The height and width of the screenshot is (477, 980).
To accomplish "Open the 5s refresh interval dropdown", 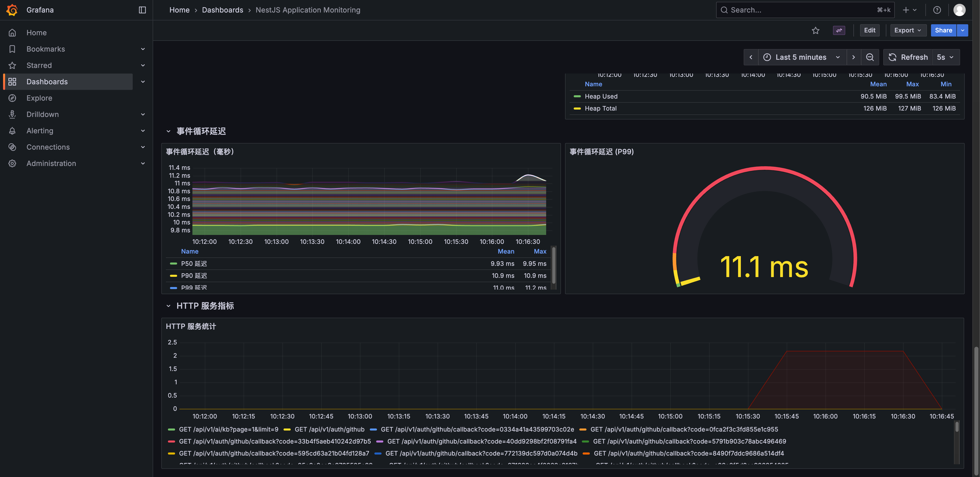I will pos(945,57).
